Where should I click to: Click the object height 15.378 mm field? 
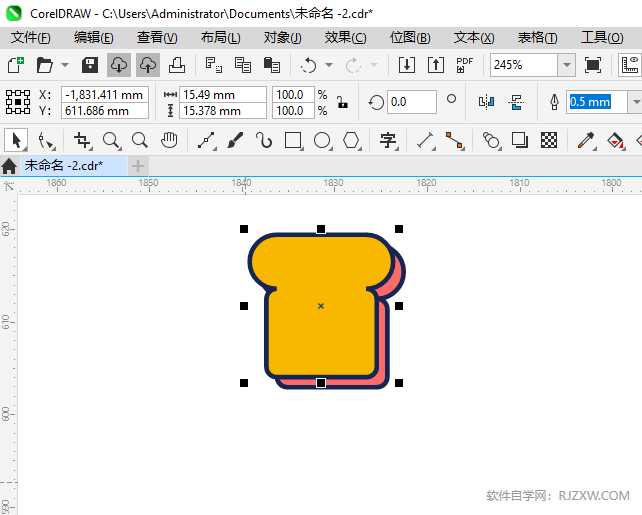223,111
